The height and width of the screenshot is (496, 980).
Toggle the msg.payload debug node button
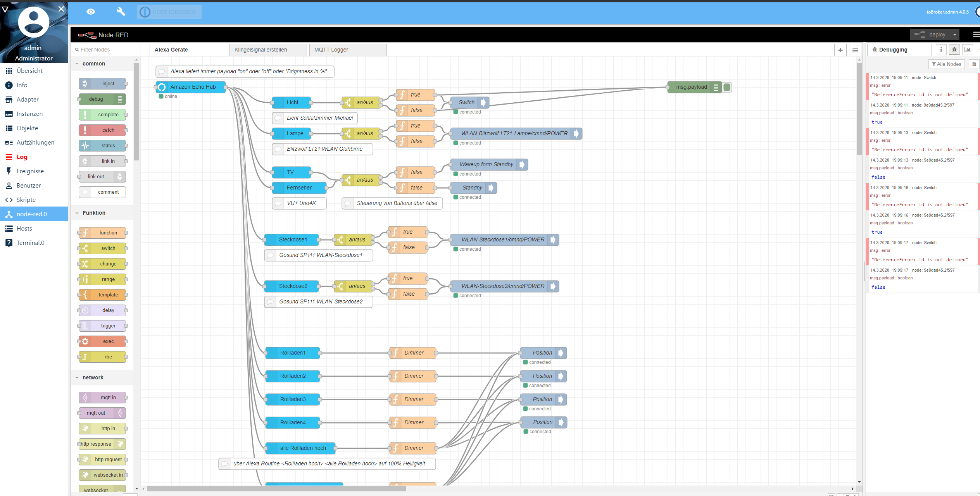pyautogui.click(x=727, y=87)
